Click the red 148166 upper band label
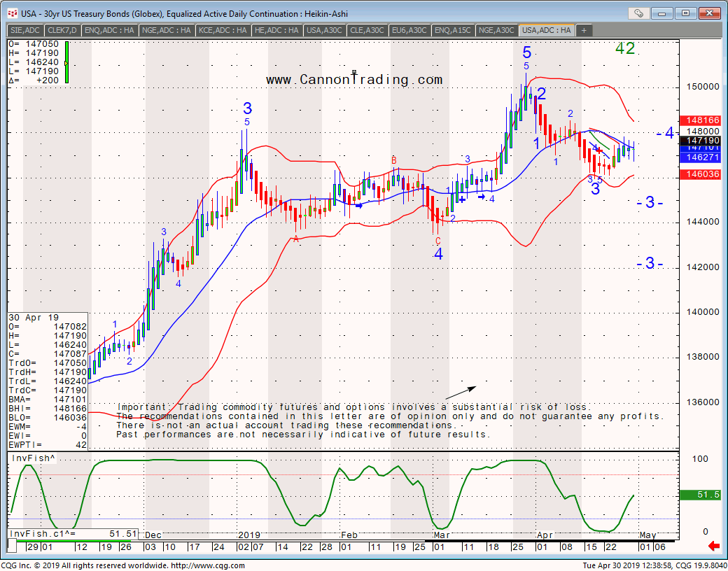The width and height of the screenshot is (728, 571). coord(702,120)
